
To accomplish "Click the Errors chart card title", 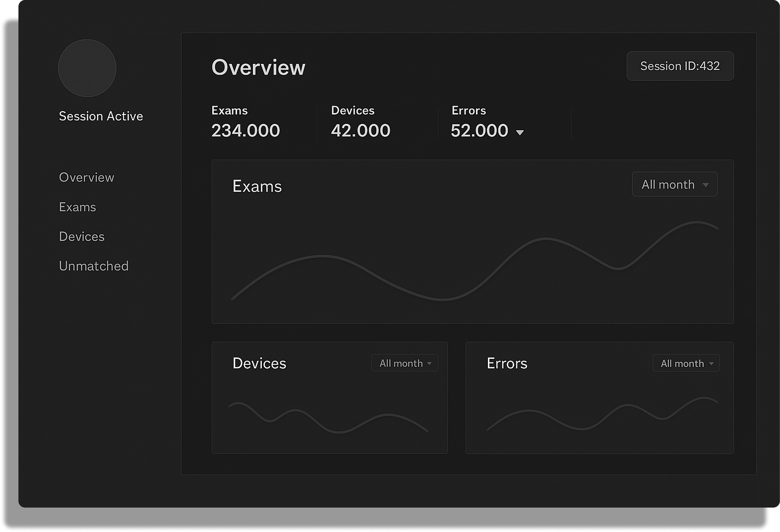I will tap(507, 363).
